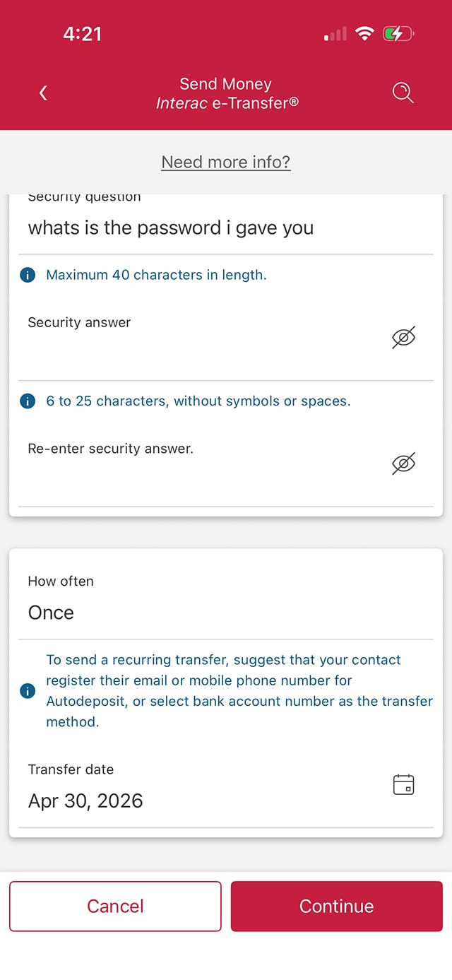Show the re-entered security answer text

point(403,464)
